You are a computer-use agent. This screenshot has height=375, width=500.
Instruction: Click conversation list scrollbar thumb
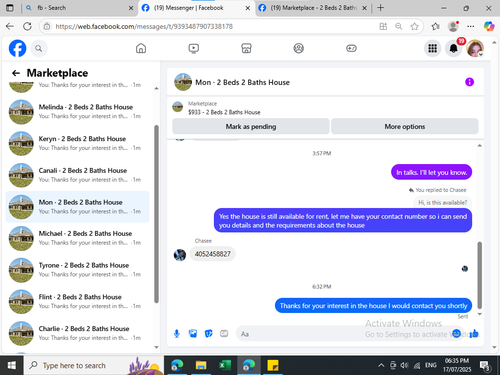point(156,214)
